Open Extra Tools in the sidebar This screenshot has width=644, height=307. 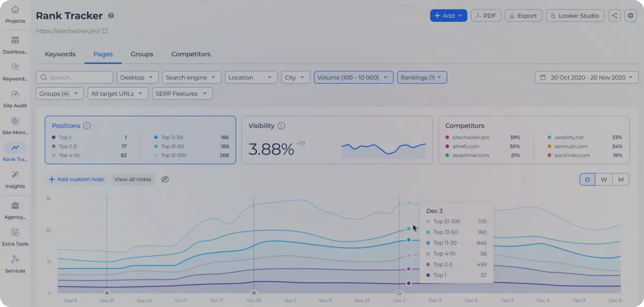15,233
